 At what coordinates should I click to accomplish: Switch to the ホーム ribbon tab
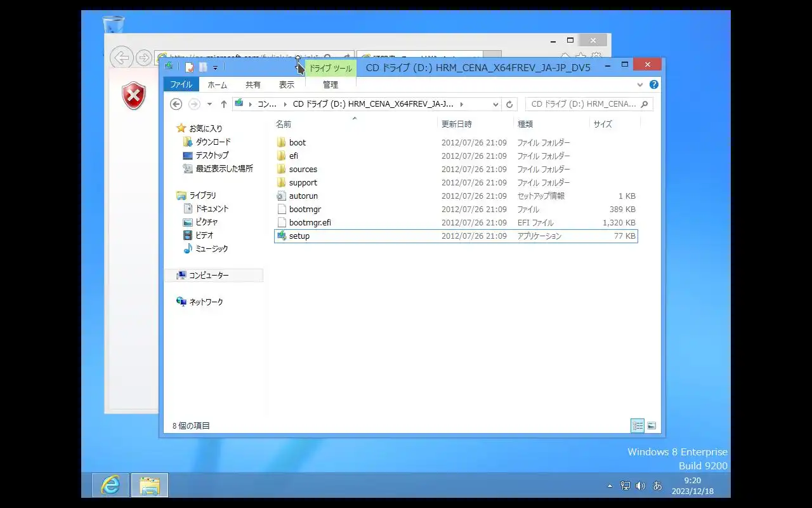[217, 84]
